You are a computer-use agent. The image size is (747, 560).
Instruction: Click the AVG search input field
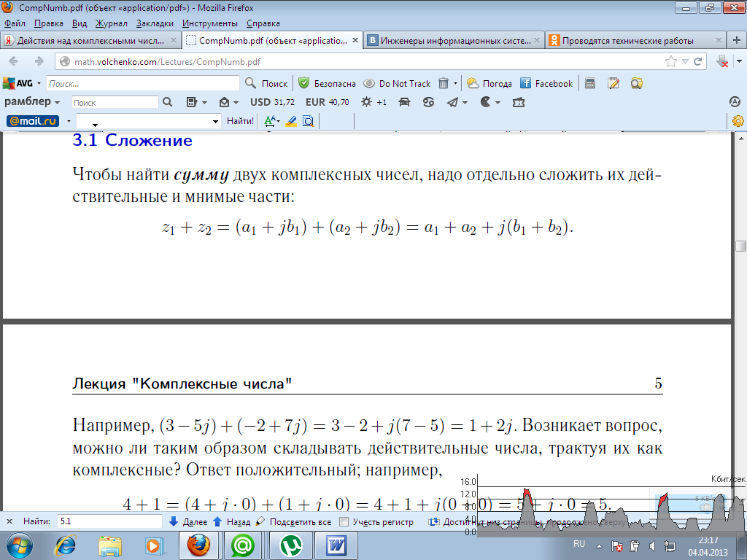point(143,83)
